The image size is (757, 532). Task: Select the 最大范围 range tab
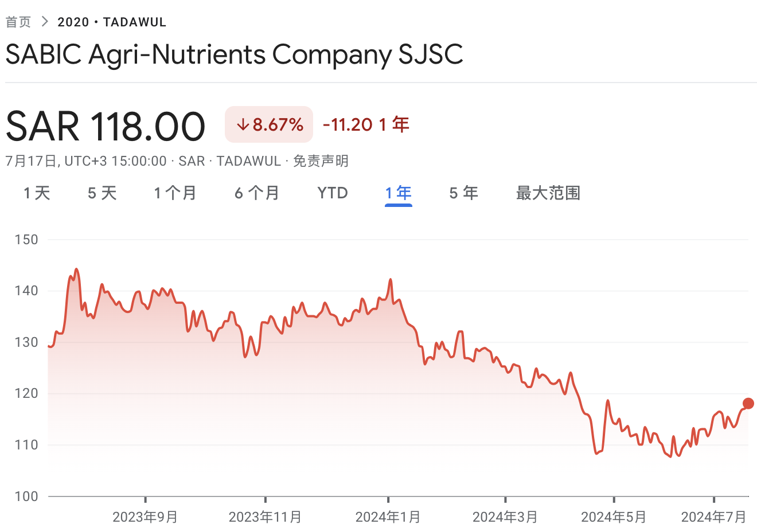coord(548,193)
